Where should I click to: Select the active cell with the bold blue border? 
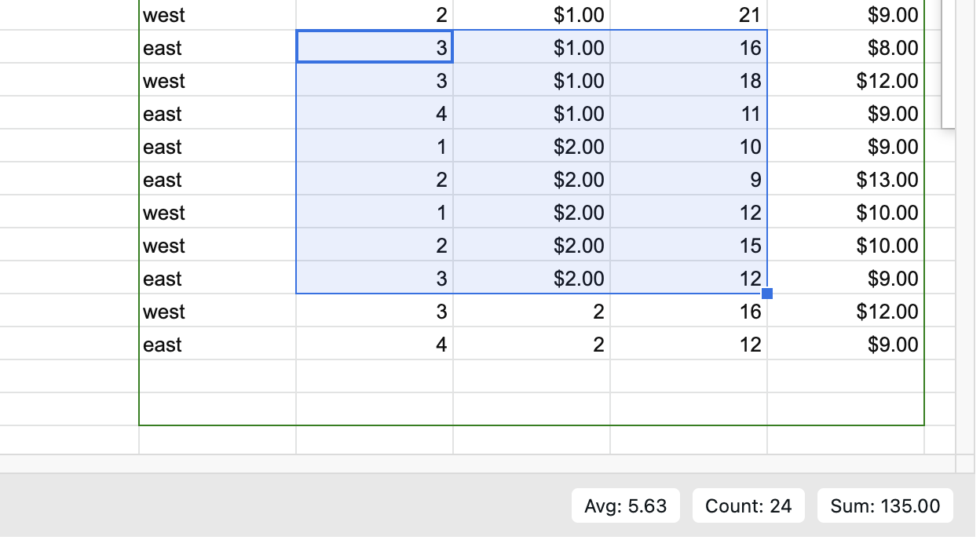coord(375,48)
